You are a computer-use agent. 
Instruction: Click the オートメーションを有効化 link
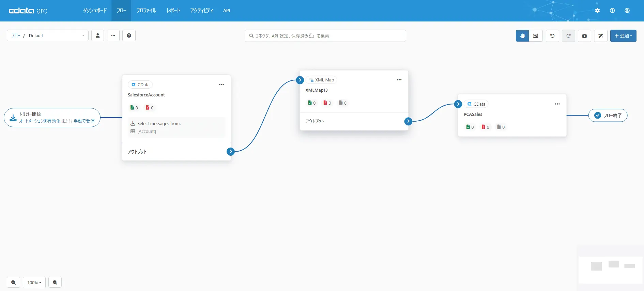click(x=40, y=121)
